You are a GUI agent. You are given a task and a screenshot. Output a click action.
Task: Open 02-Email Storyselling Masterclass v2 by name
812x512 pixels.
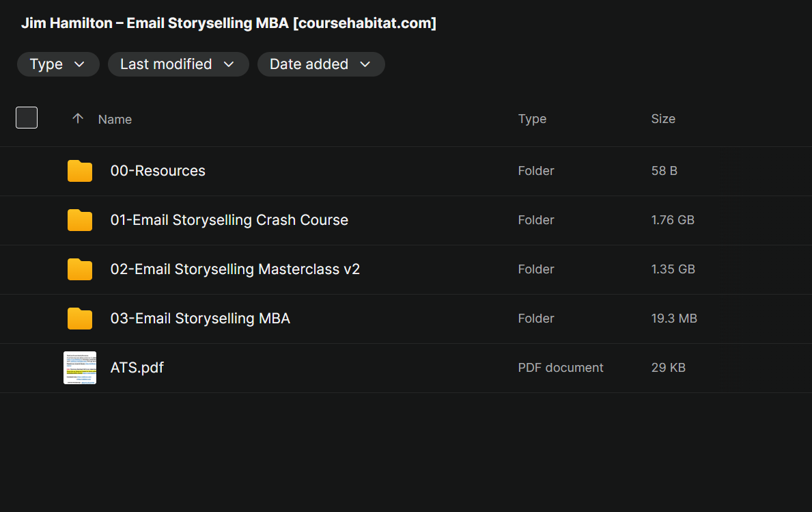pos(235,269)
